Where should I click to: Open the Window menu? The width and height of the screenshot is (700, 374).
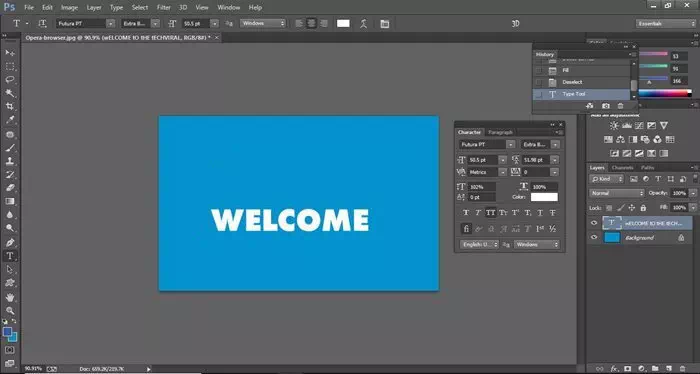229,8
